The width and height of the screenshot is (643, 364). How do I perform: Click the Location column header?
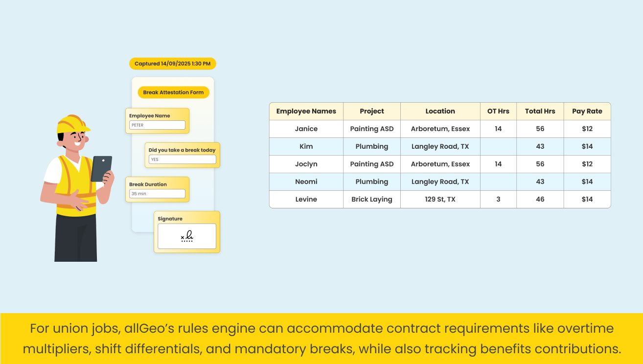pyautogui.click(x=440, y=111)
